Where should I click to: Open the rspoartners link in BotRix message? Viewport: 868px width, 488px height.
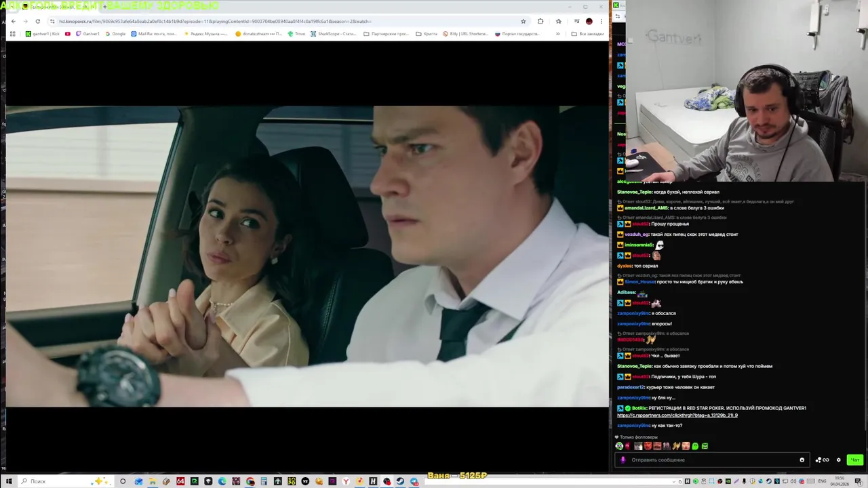click(677, 415)
